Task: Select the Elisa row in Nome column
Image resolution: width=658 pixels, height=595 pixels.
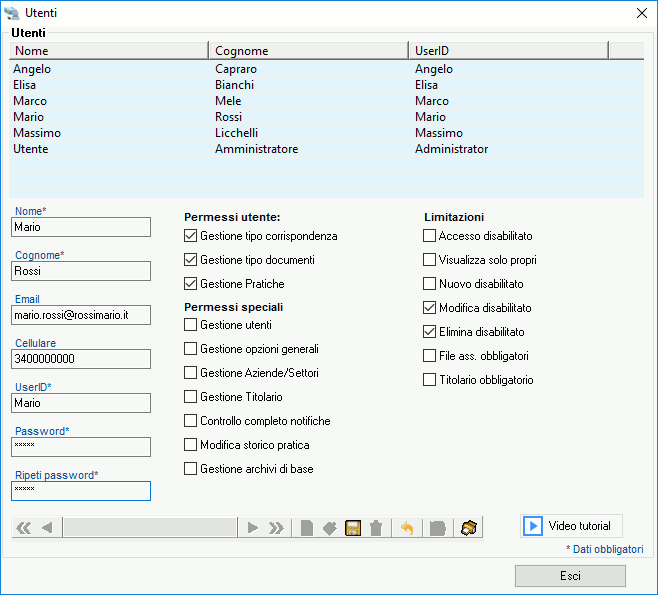Action: pyautogui.click(x=24, y=85)
